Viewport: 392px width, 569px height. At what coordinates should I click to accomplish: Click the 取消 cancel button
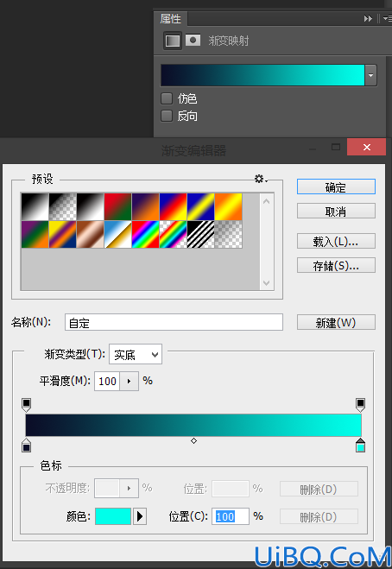pos(336,211)
